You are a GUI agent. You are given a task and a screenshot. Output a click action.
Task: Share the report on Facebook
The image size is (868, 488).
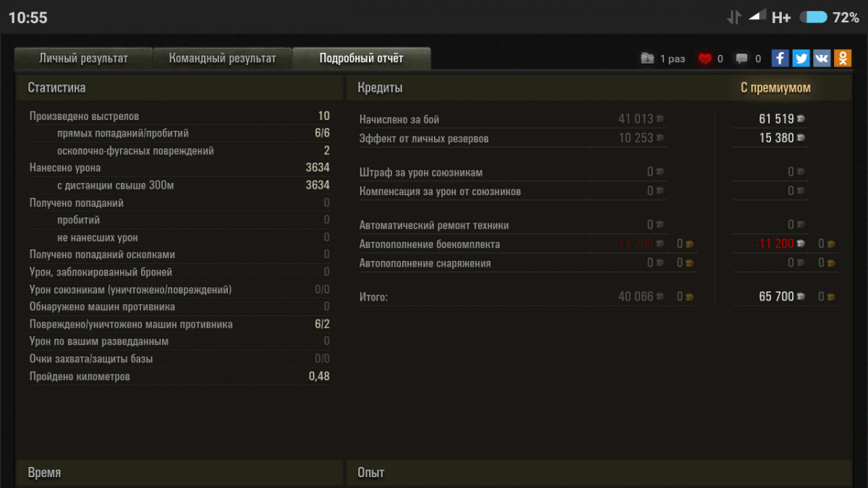(x=780, y=59)
